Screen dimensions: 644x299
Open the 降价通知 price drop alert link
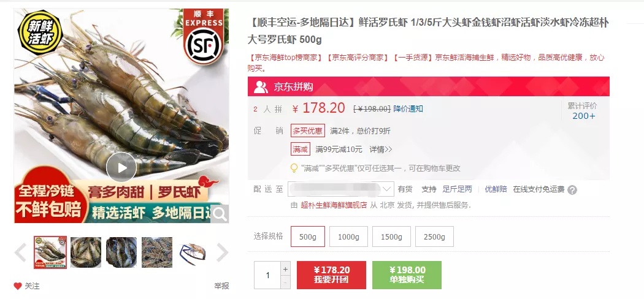408,108
